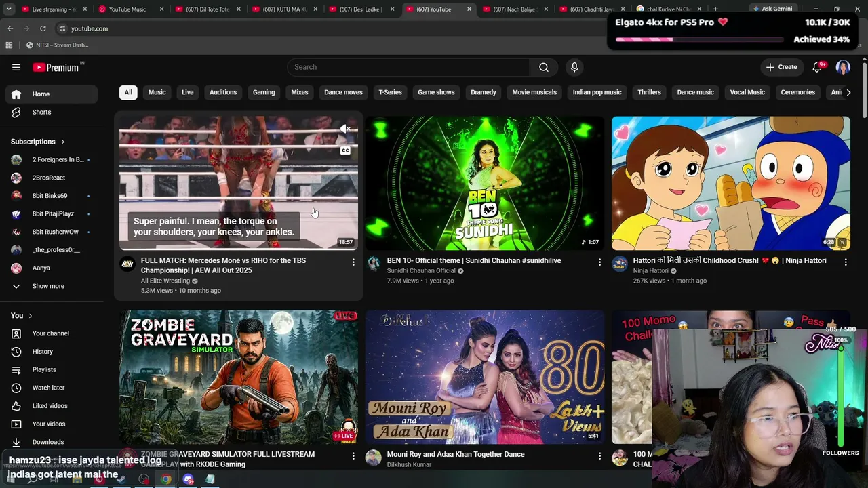Image resolution: width=868 pixels, height=488 pixels.
Task: Open Watch later in the sidebar
Action: pos(52,388)
